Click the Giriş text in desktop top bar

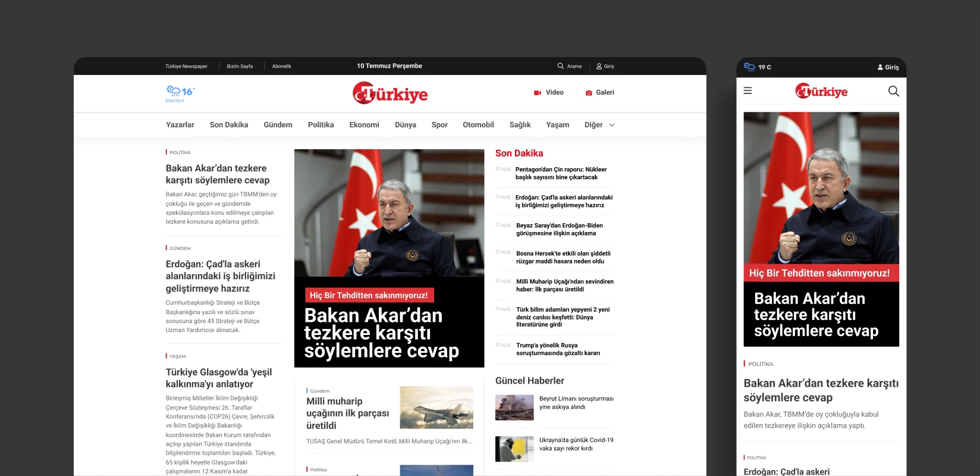click(609, 66)
